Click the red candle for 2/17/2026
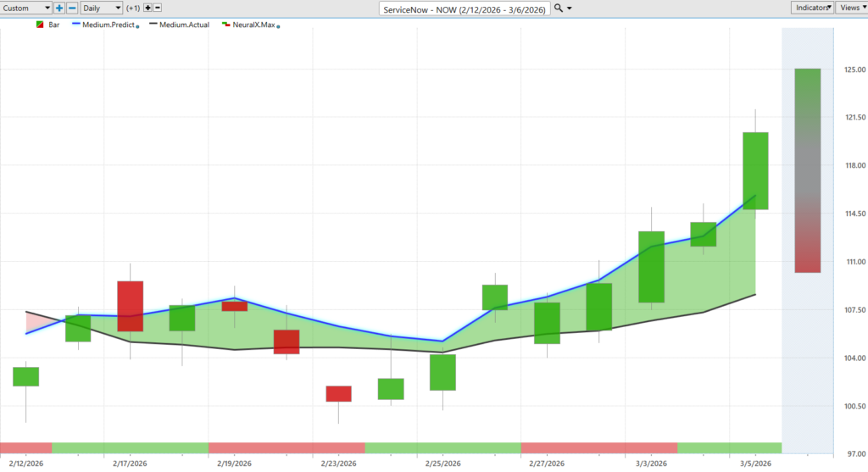This screenshot has height=472, width=868. (130, 306)
